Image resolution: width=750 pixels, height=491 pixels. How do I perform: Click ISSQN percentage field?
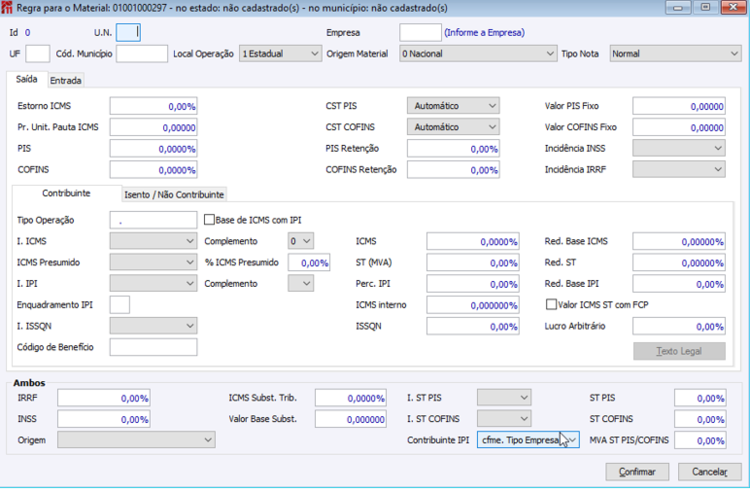pyautogui.click(x=473, y=327)
